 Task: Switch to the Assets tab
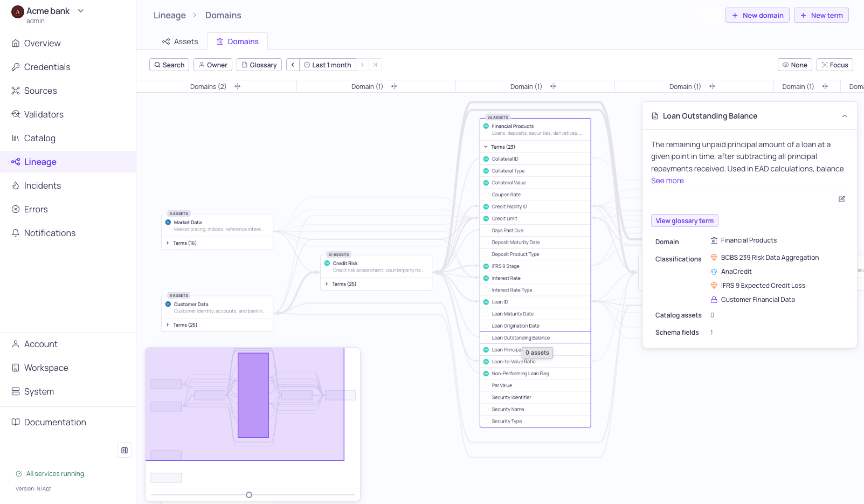coord(180,42)
